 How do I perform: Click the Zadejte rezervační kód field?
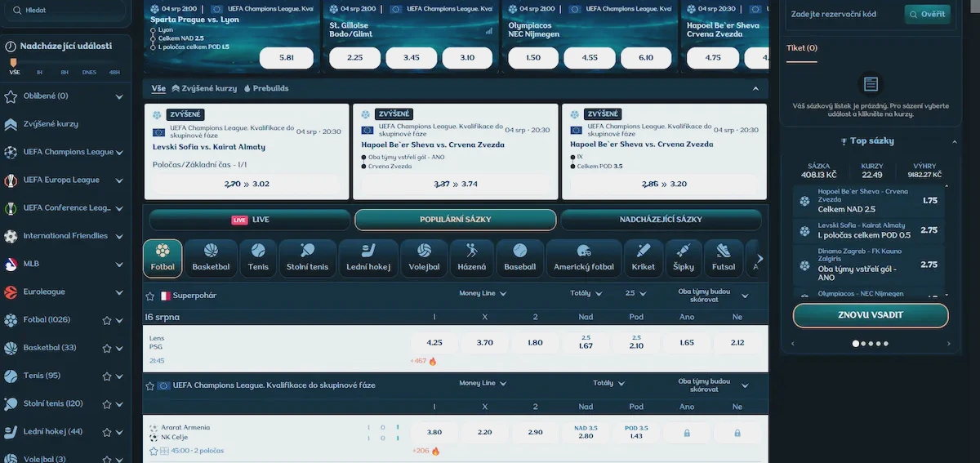(x=844, y=14)
